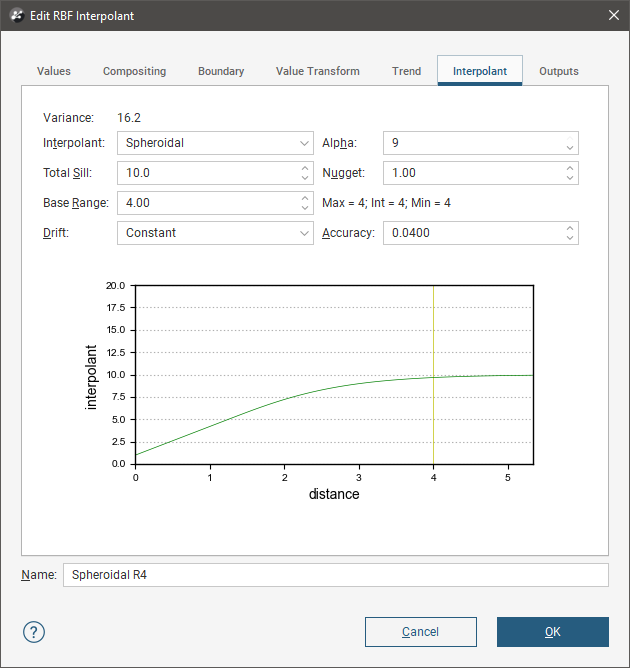Open the Trend tab

pos(406,71)
